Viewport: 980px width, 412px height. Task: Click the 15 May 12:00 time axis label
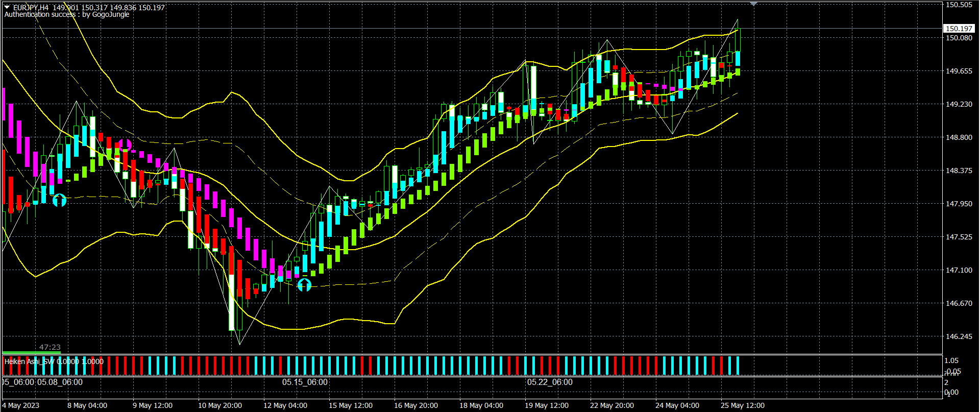click(x=350, y=405)
